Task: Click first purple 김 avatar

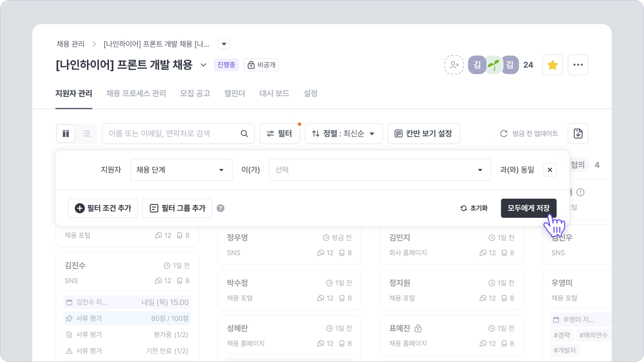Action: 477,65
